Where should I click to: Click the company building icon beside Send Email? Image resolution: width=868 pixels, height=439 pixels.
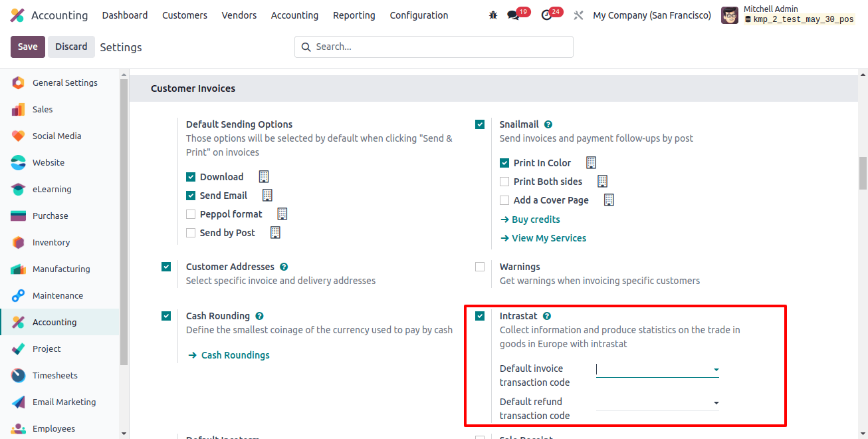click(x=267, y=196)
